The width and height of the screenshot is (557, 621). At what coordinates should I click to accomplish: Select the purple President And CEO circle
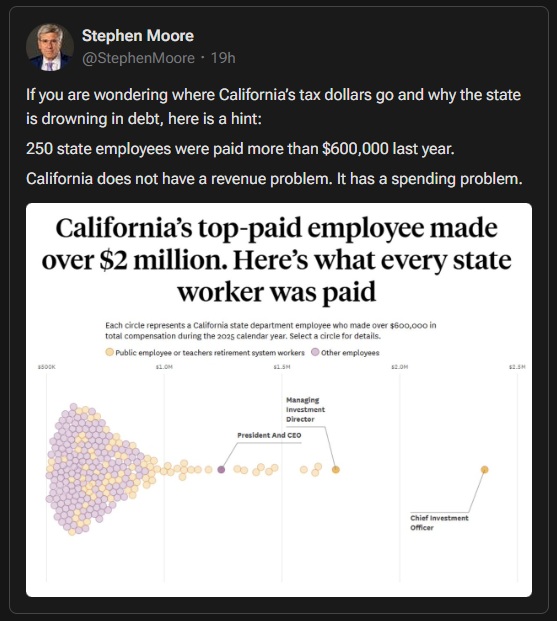coord(221,469)
